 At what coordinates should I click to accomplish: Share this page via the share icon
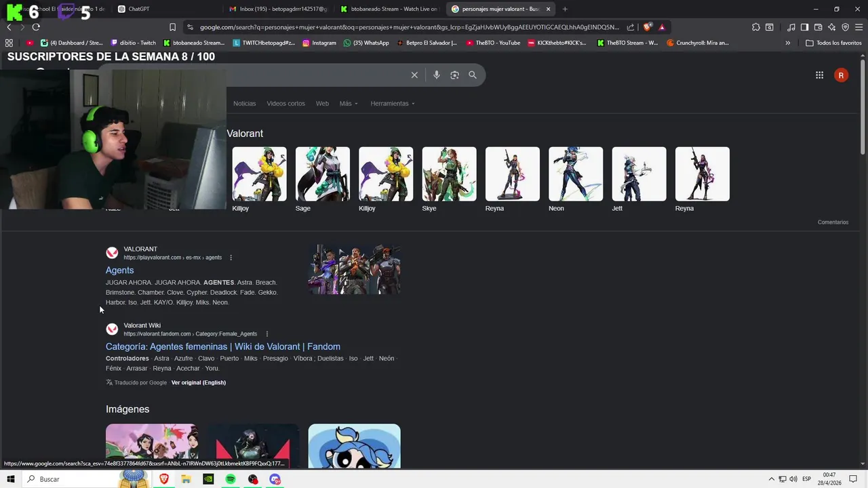pos(631,27)
